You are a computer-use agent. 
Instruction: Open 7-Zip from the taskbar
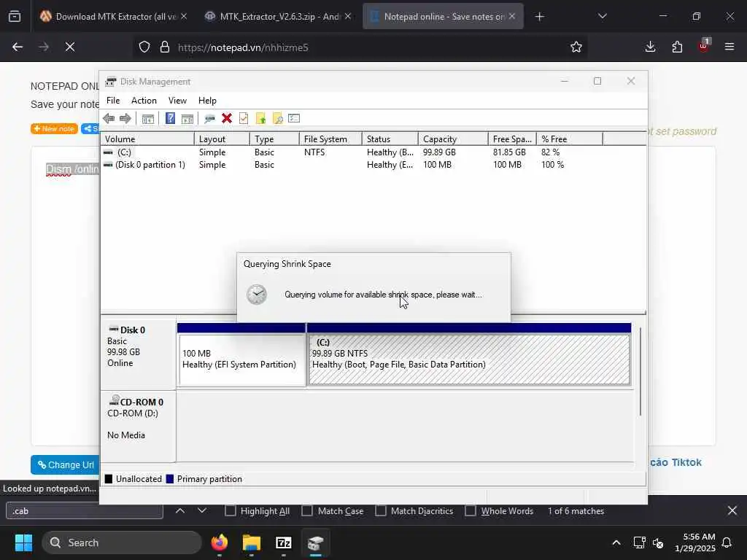point(284,542)
